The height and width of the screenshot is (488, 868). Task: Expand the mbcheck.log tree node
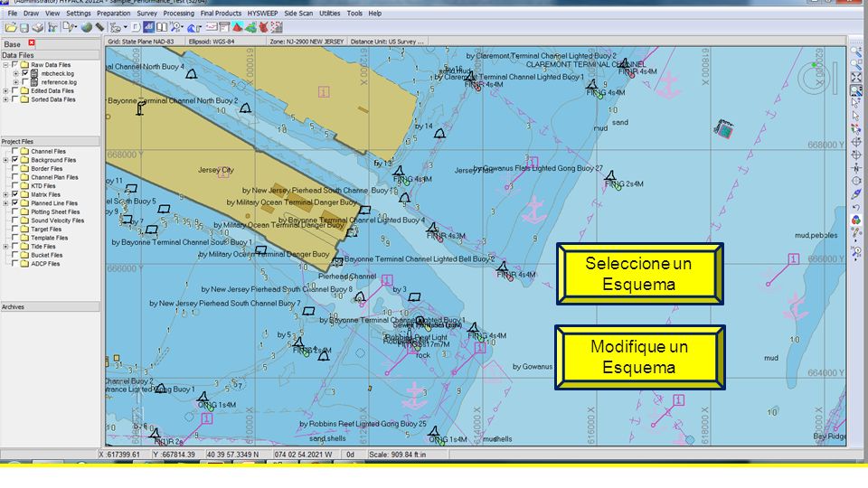coord(15,73)
